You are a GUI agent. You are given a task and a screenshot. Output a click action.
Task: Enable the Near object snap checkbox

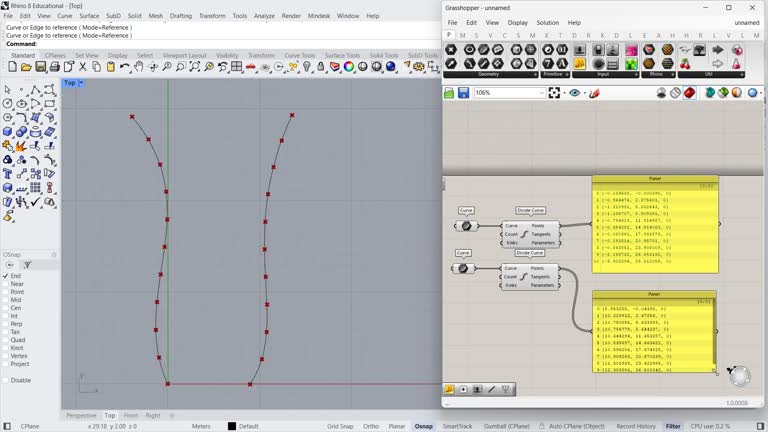point(5,284)
